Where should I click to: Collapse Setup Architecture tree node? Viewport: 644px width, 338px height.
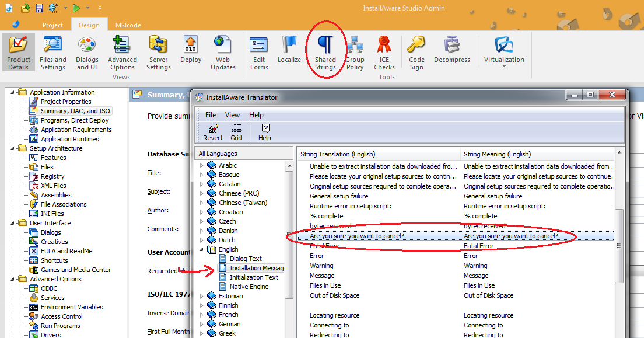coord(12,148)
